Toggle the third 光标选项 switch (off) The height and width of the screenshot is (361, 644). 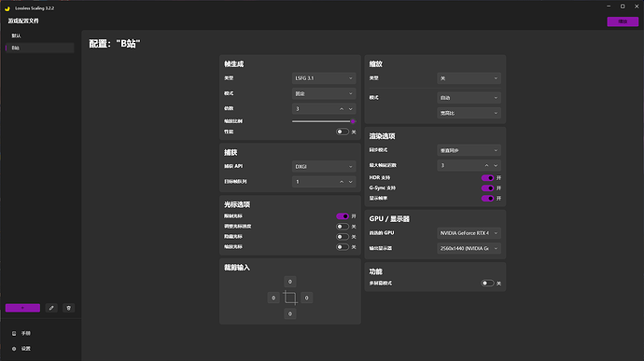tap(343, 237)
